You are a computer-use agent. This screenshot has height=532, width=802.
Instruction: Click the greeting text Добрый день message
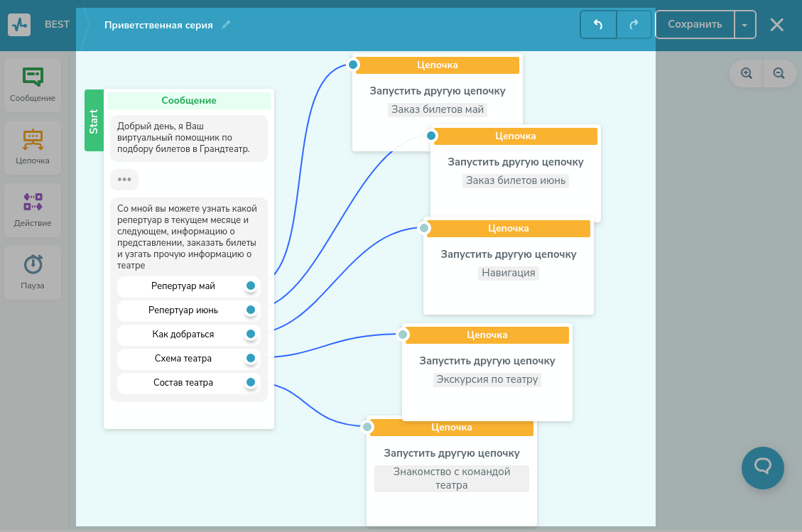(x=189, y=138)
